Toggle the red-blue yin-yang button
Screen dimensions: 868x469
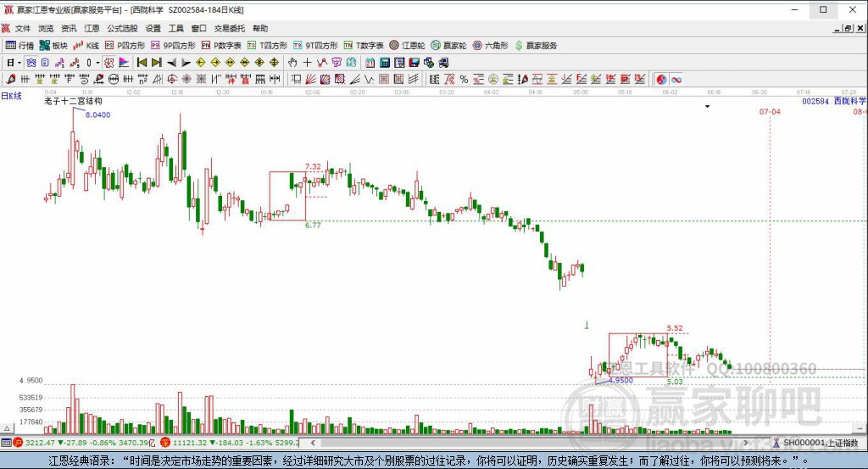(x=661, y=80)
